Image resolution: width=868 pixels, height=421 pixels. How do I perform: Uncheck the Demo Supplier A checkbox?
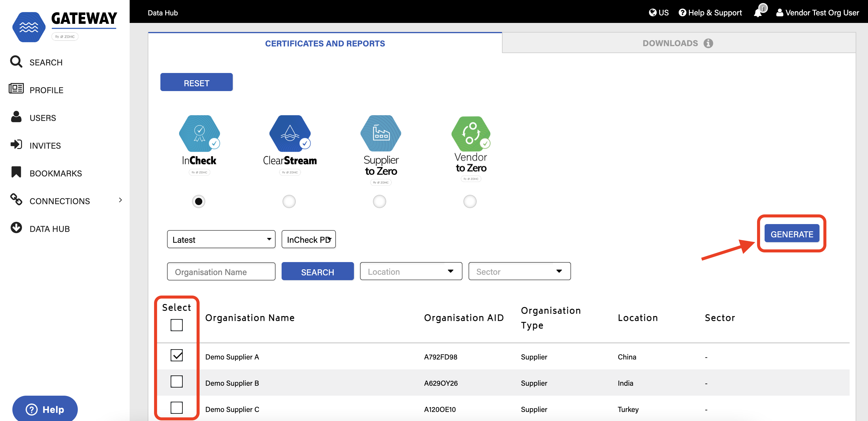coord(177,355)
